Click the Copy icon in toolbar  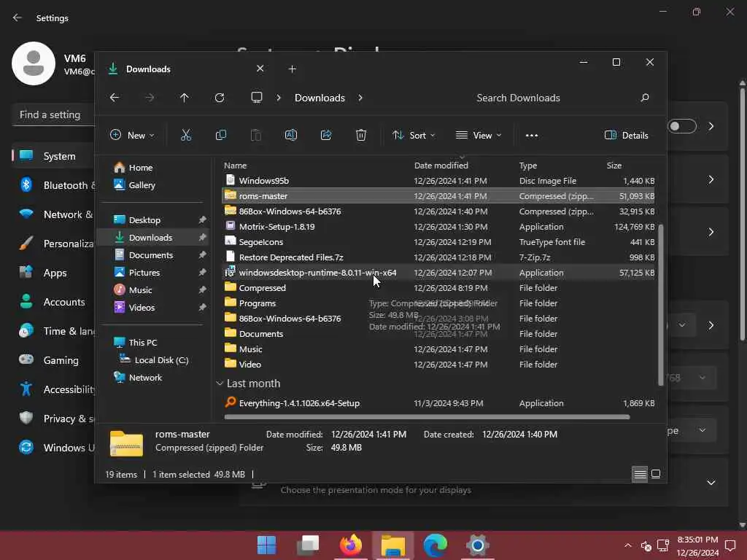click(x=221, y=135)
